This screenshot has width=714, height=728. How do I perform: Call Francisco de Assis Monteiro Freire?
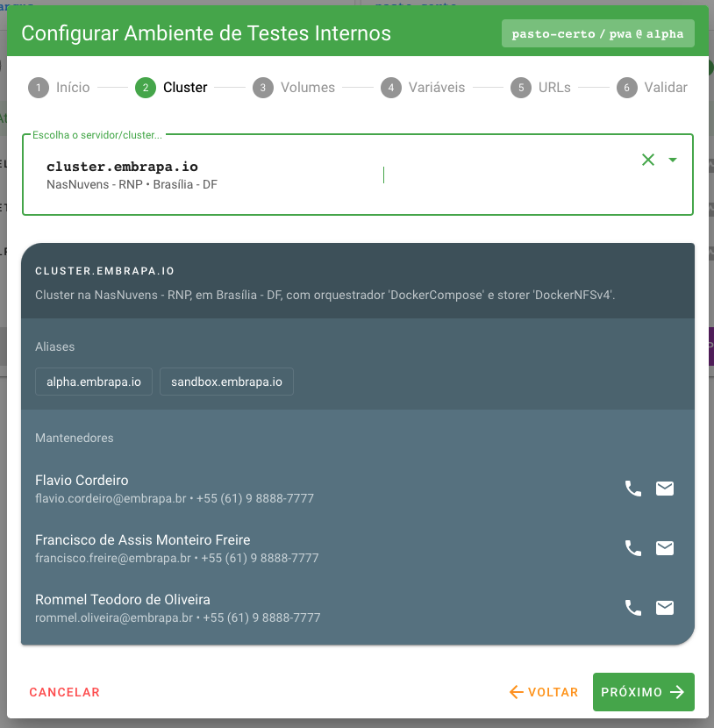pyautogui.click(x=633, y=548)
